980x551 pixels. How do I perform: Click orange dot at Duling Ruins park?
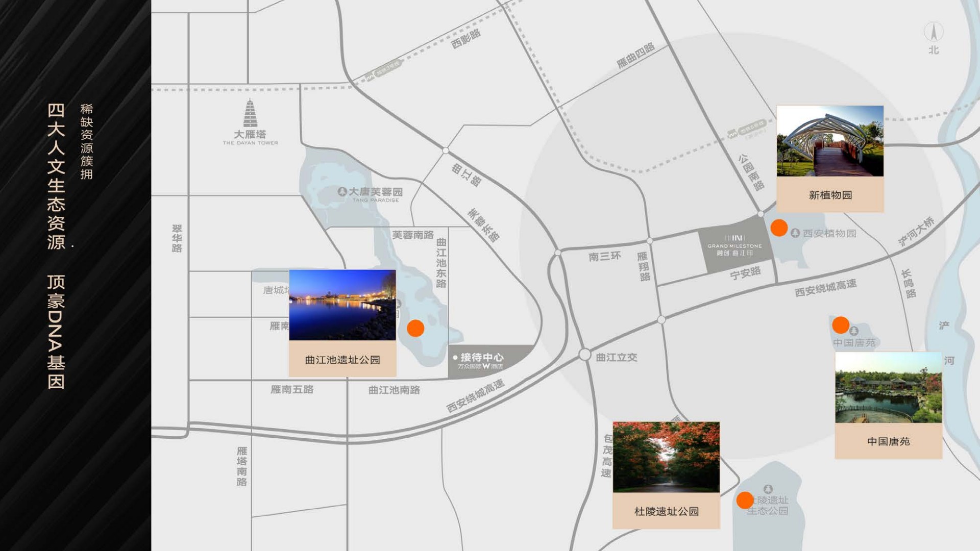tap(745, 500)
